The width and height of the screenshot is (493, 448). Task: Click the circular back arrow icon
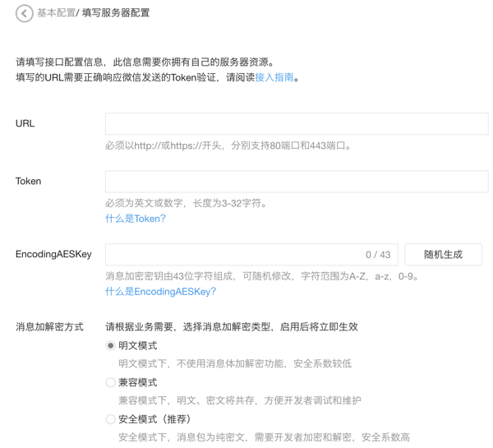[24, 13]
